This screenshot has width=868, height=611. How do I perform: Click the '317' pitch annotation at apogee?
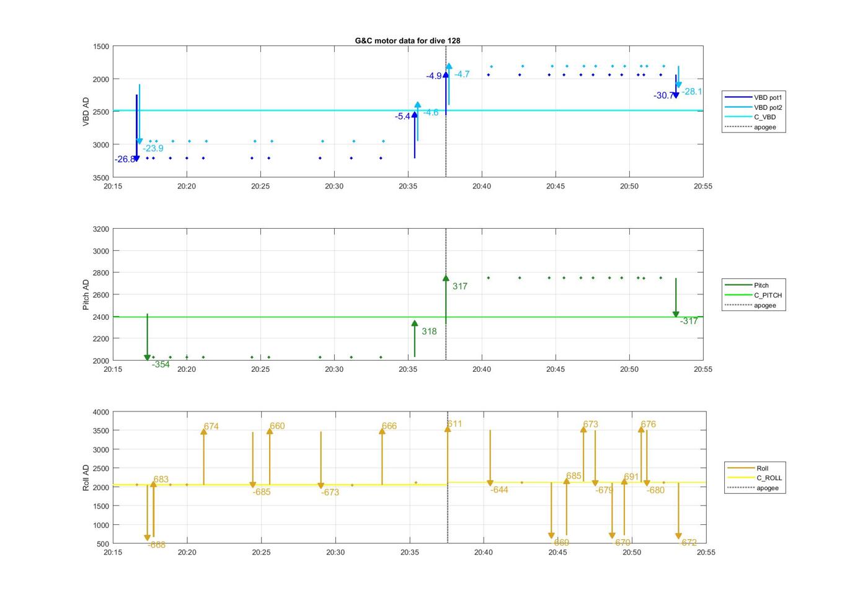click(460, 286)
